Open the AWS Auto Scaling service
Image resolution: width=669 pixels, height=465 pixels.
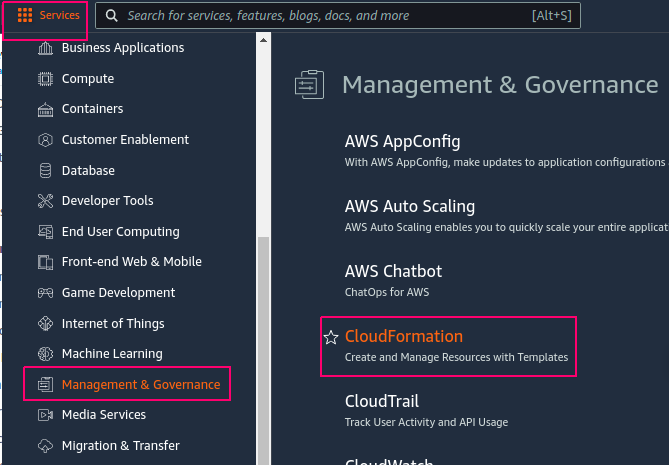[410, 206]
